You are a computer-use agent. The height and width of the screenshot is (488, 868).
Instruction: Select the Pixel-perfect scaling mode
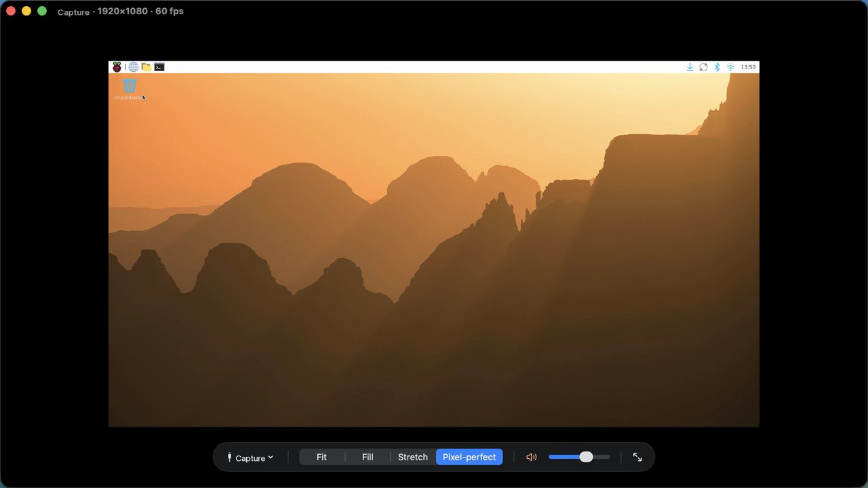click(x=469, y=457)
